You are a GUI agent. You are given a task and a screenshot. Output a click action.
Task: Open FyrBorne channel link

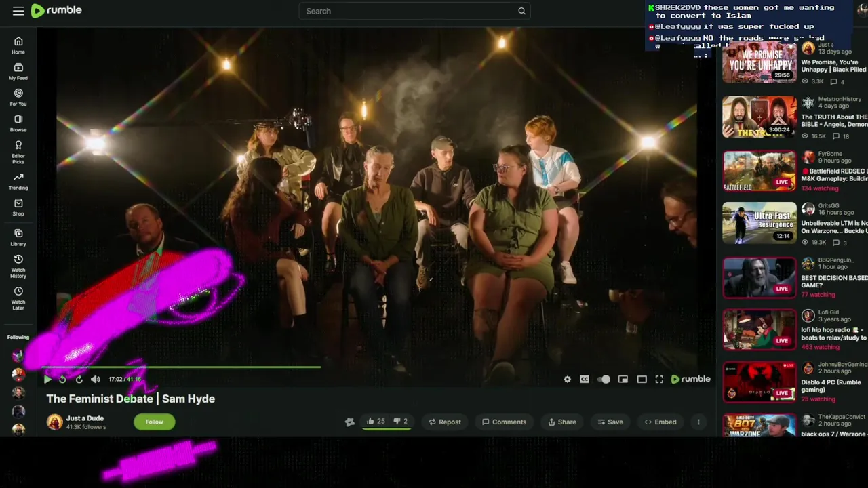point(830,154)
